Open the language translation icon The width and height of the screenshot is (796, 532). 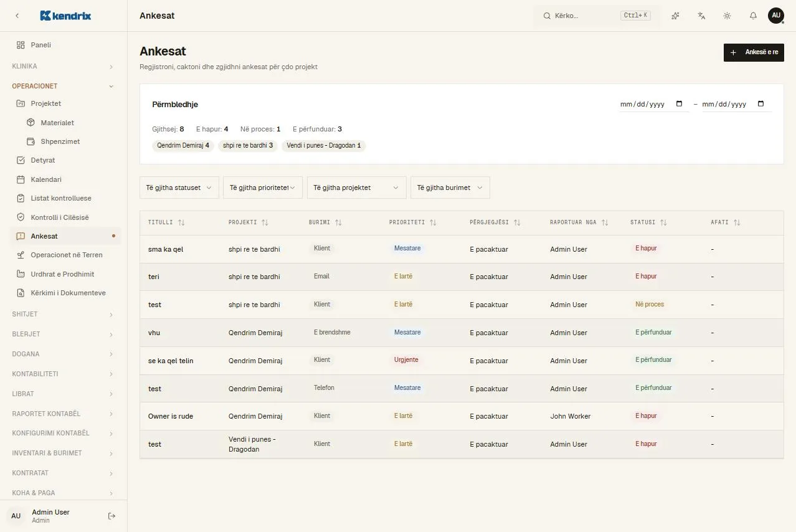click(x=701, y=16)
